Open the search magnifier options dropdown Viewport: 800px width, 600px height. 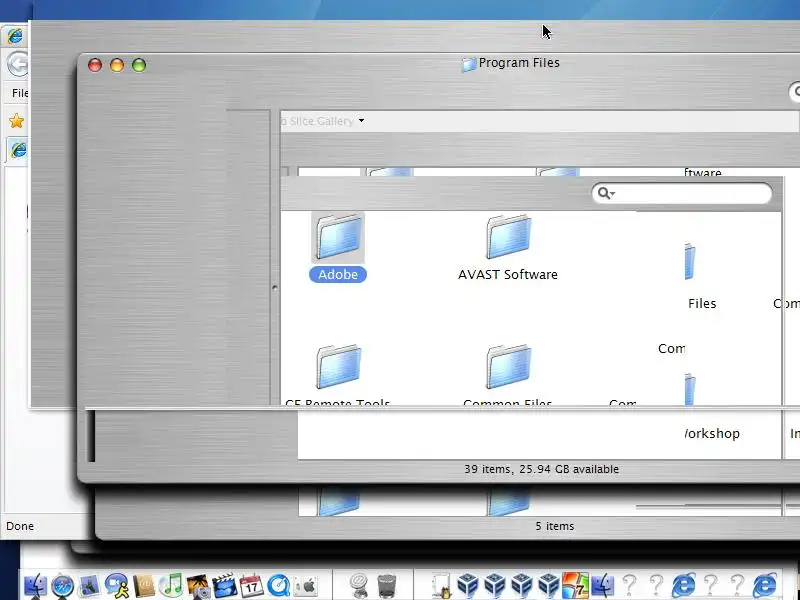pyautogui.click(x=606, y=193)
